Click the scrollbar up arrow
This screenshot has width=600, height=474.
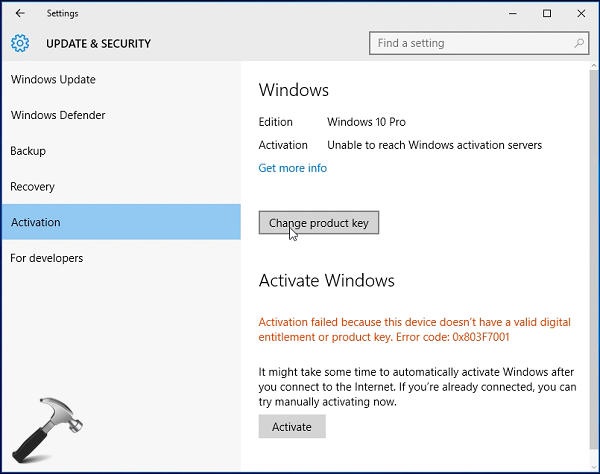594,66
